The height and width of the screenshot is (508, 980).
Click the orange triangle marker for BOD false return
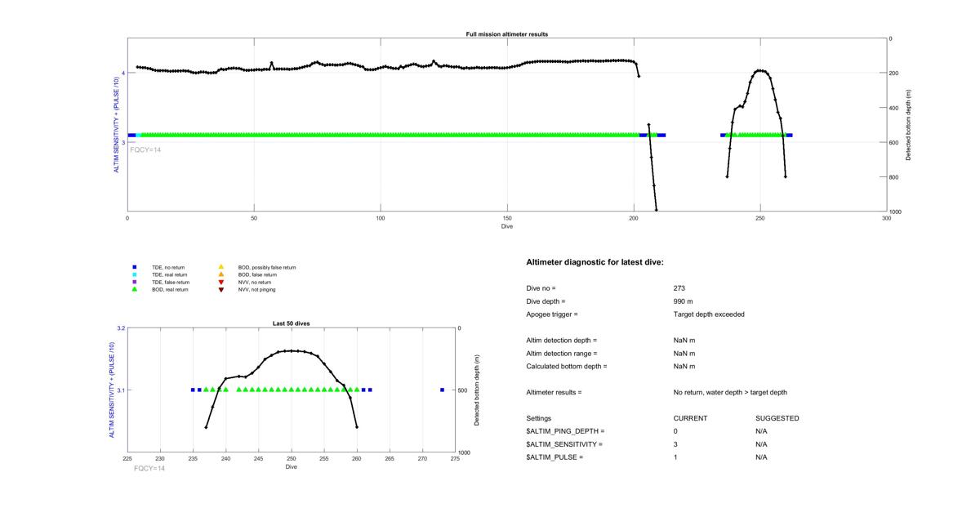(x=220, y=274)
